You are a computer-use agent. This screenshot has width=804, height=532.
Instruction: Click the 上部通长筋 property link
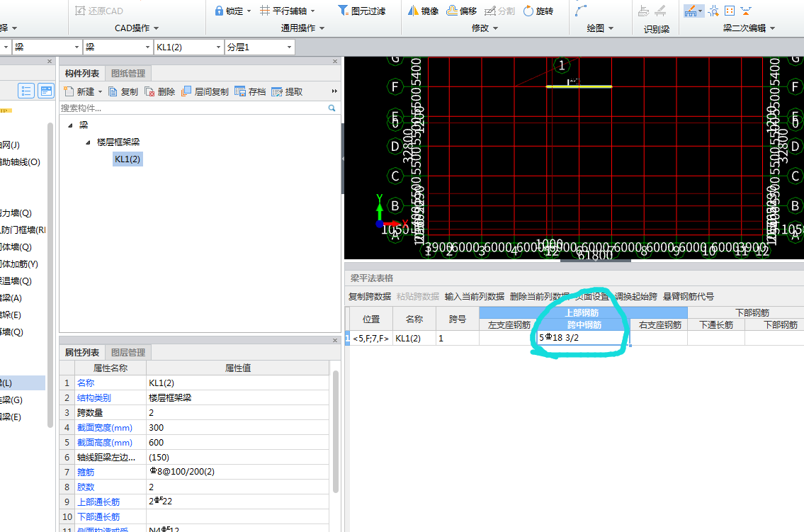pos(98,502)
